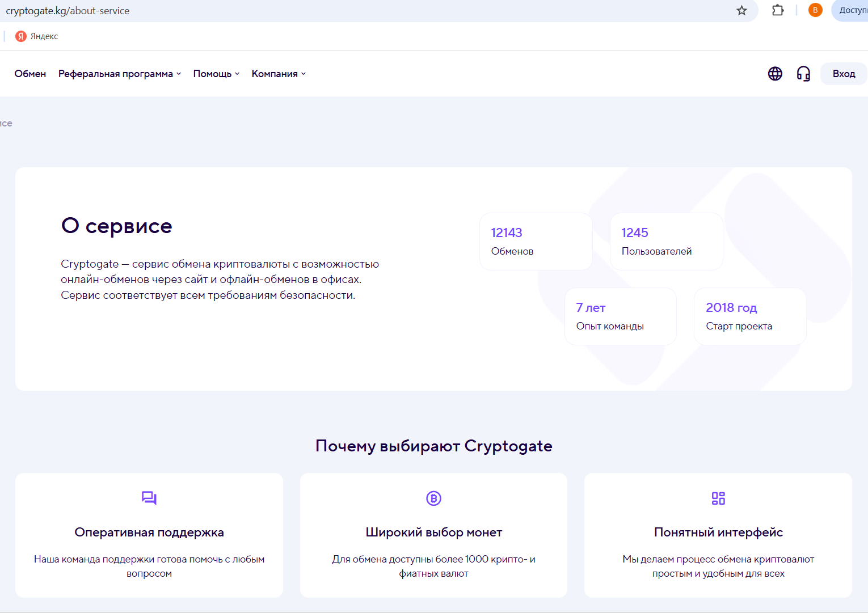Click the 2018 год Старт проекта card
868x613 pixels.
tap(749, 316)
